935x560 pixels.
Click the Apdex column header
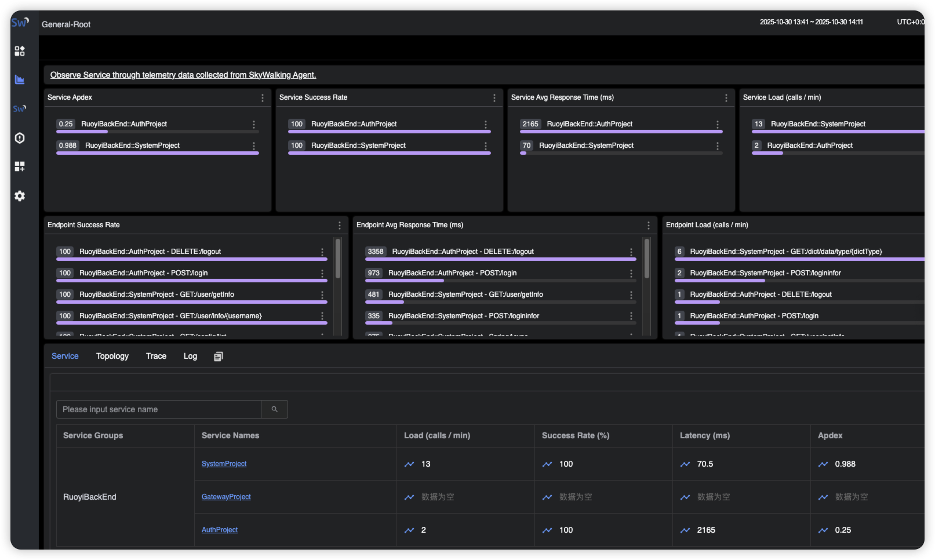830,436
